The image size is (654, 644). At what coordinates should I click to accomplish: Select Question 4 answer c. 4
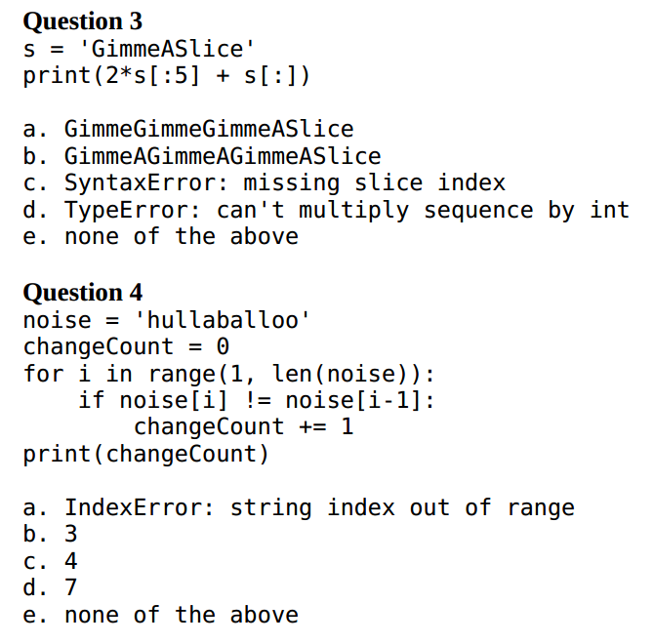point(50,561)
